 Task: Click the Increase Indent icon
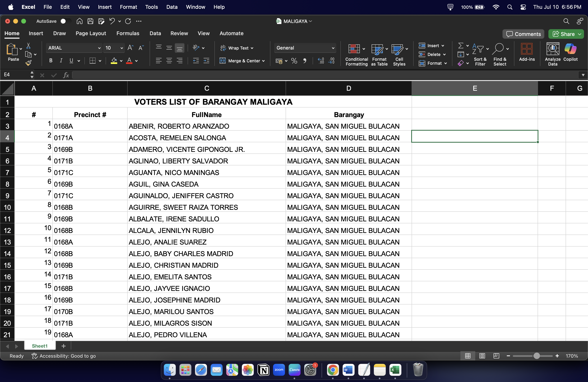[x=206, y=61]
